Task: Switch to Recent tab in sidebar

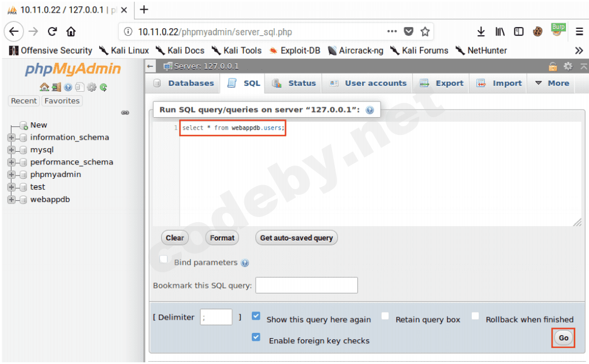Action: (x=24, y=100)
